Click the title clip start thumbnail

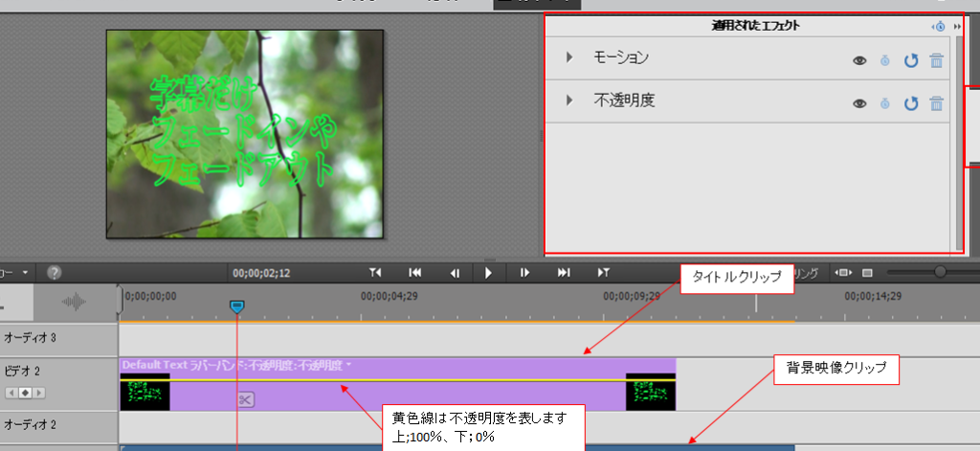[145, 392]
